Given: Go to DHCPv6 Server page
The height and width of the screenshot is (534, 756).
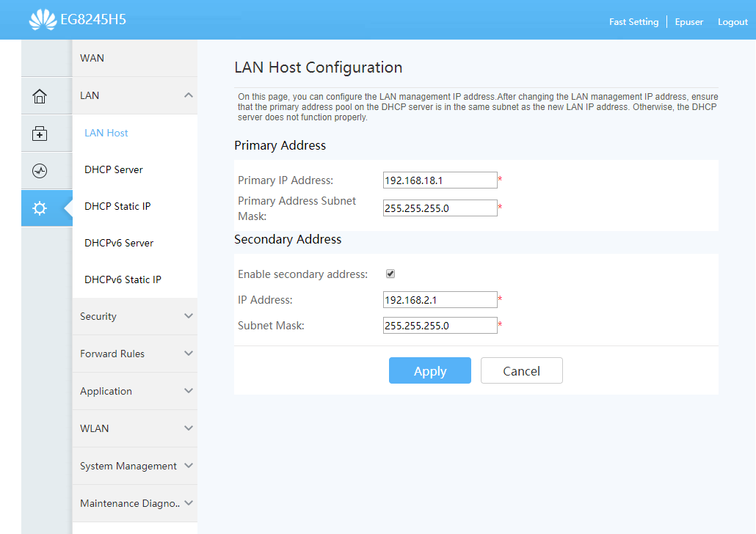Looking at the screenshot, I should click(119, 243).
